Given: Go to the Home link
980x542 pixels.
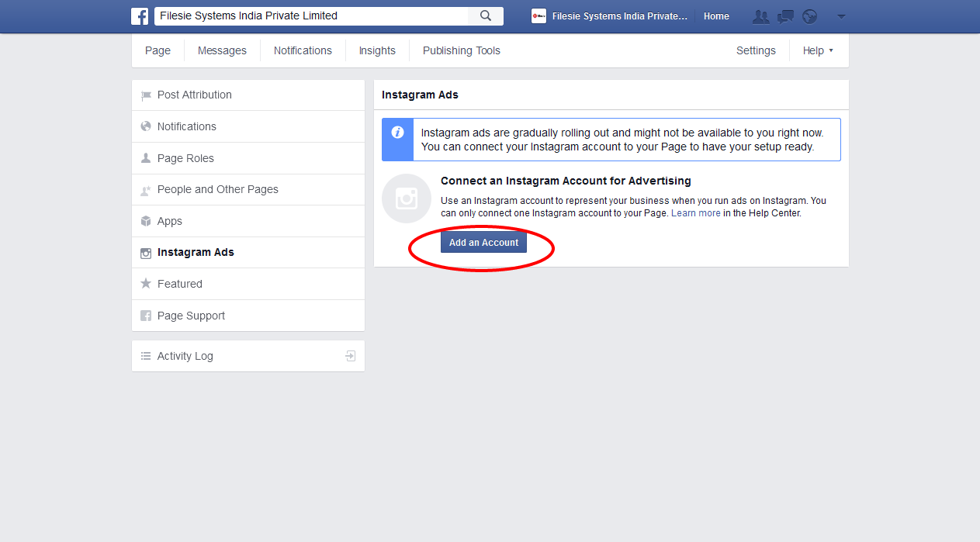Looking at the screenshot, I should (716, 16).
